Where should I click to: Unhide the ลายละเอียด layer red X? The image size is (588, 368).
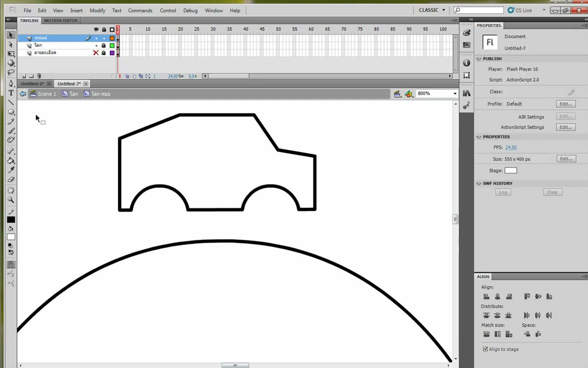[96, 53]
